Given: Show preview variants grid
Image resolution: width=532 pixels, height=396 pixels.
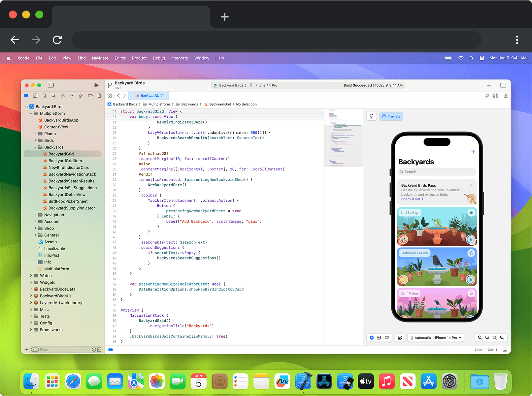Looking at the screenshot, I should click(x=387, y=338).
